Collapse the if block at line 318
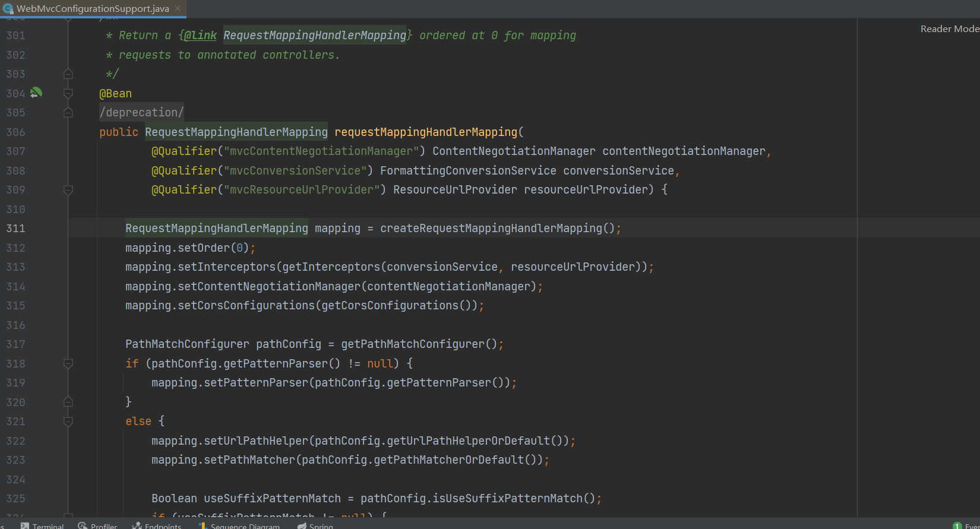 (x=68, y=363)
